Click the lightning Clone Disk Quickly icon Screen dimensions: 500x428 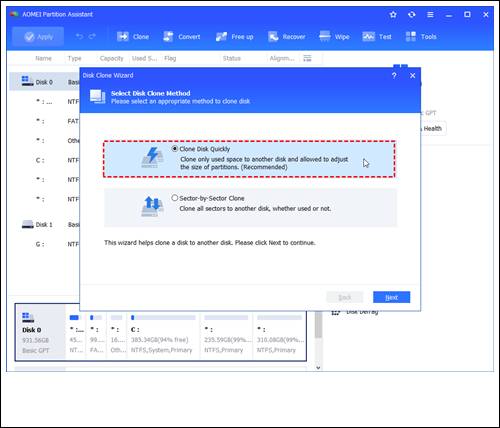(x=153, y=157)
